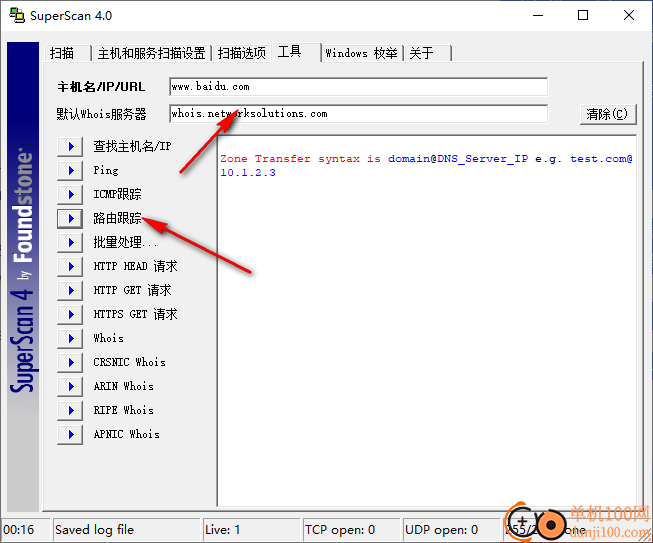653x543 pixels.
Task: Click the 路由跟踪 label
Action: click(x=117, y=218)
